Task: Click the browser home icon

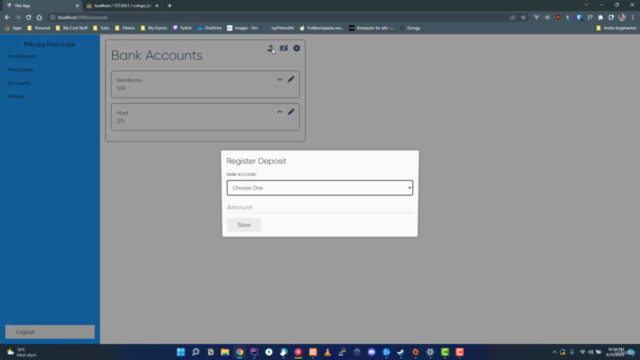Action: point(39,18)
